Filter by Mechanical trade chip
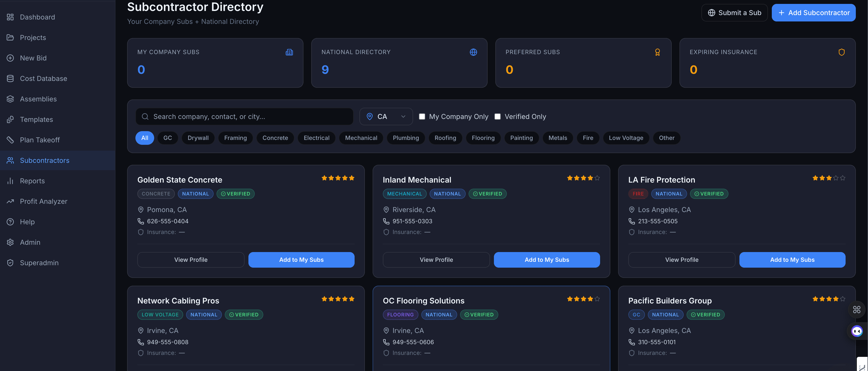868x371 pixels. click(361, 138)
